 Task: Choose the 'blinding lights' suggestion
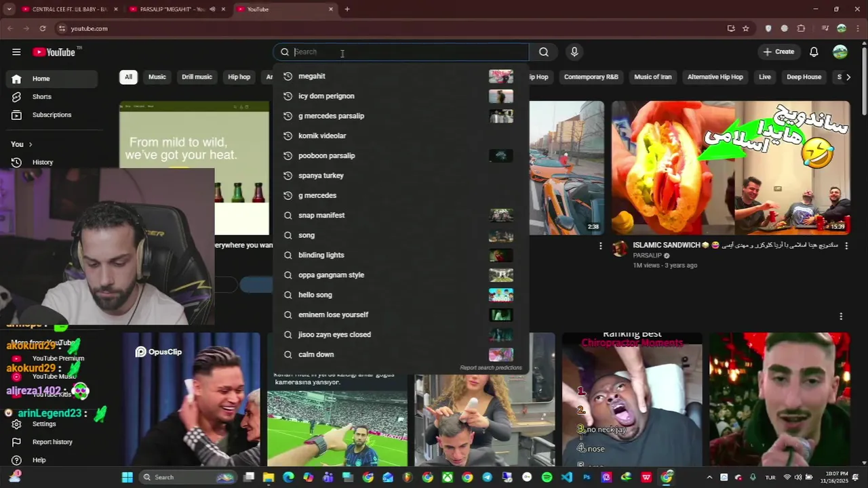(401, 255)
